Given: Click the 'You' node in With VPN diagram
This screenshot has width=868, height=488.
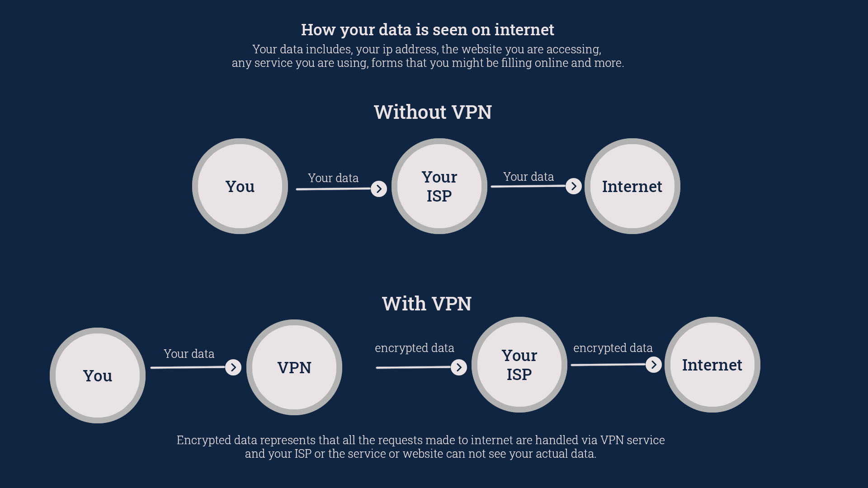Looking at the screenshot, I should tap(98, 375).
